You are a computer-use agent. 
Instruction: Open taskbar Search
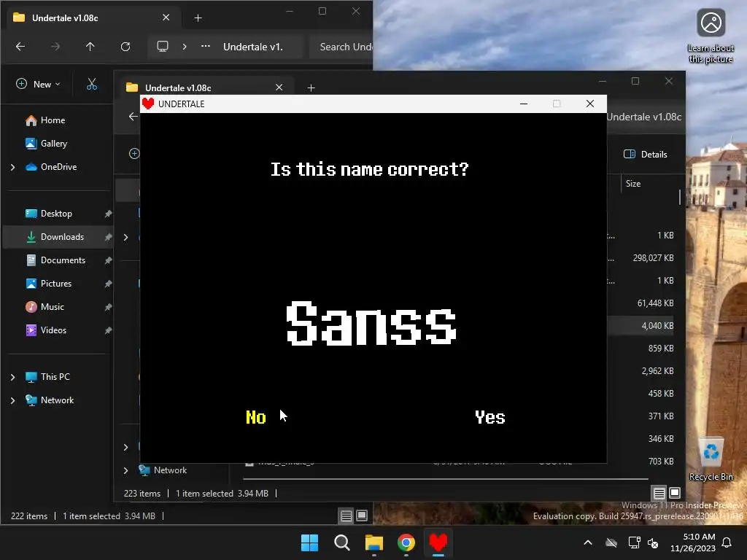(x=342, y=542)
